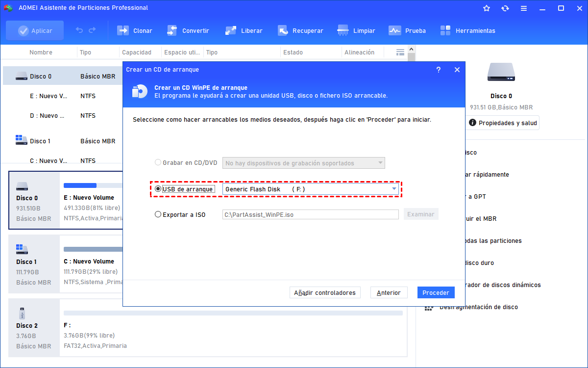Screen dimensions: 588x368
Task: Choose the Exportar a ISO option
Action: pyautogui.click(x=158, y=214)
